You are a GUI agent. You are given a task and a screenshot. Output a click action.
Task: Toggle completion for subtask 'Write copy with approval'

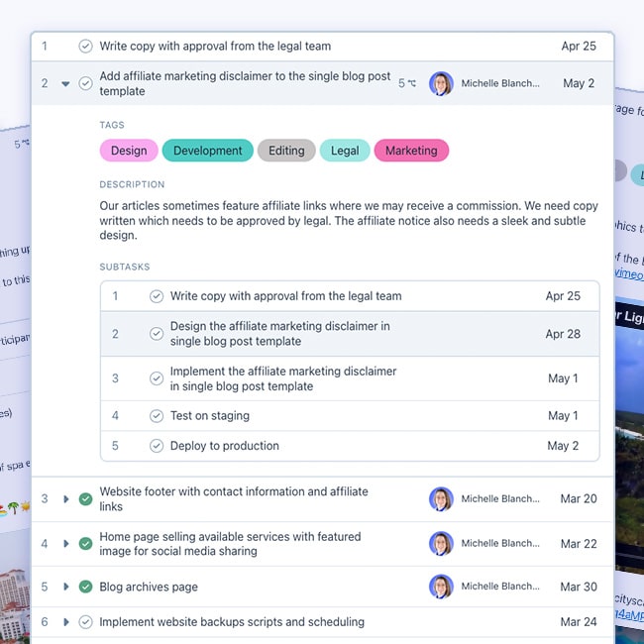coord(157,296)
